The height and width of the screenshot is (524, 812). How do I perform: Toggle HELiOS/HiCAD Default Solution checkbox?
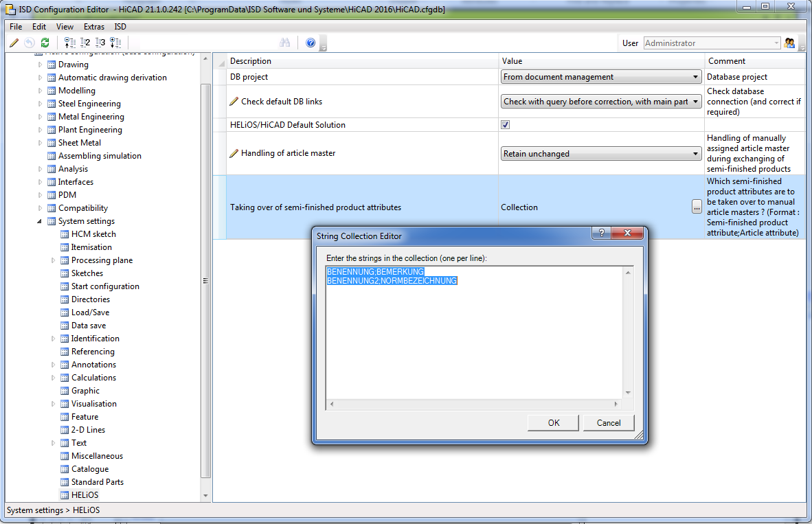point(506,125)
